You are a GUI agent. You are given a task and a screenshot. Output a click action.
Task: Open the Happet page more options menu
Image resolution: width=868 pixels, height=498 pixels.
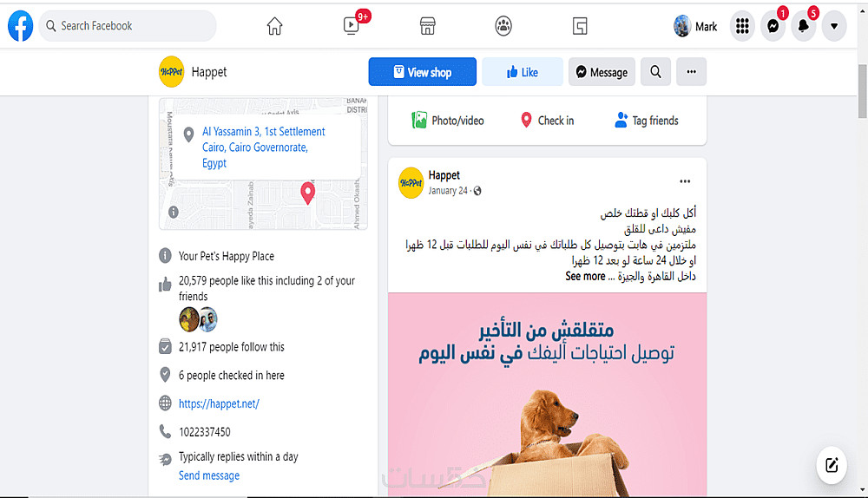pyautogui.click(x=692, y=72)
